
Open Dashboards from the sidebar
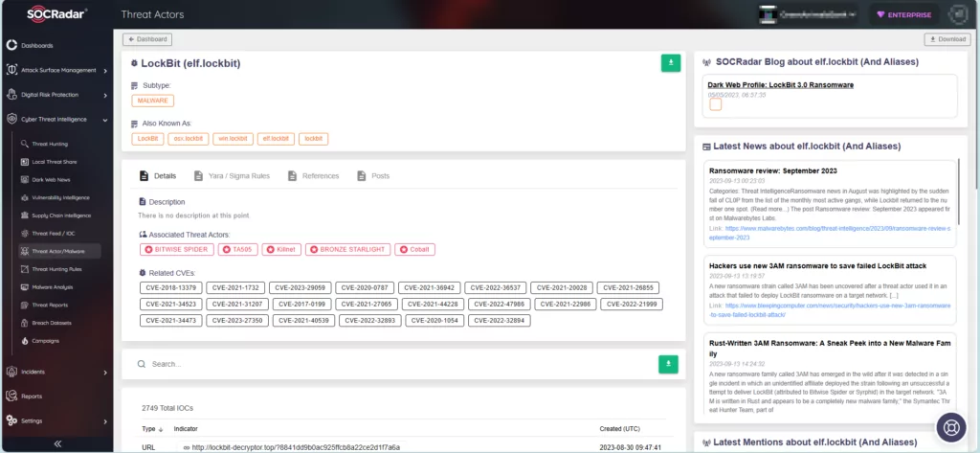37,46
